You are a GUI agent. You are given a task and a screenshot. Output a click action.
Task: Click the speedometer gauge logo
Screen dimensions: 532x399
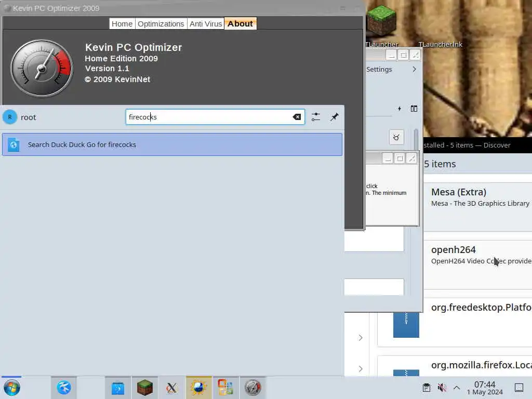[x=42, y=68]
